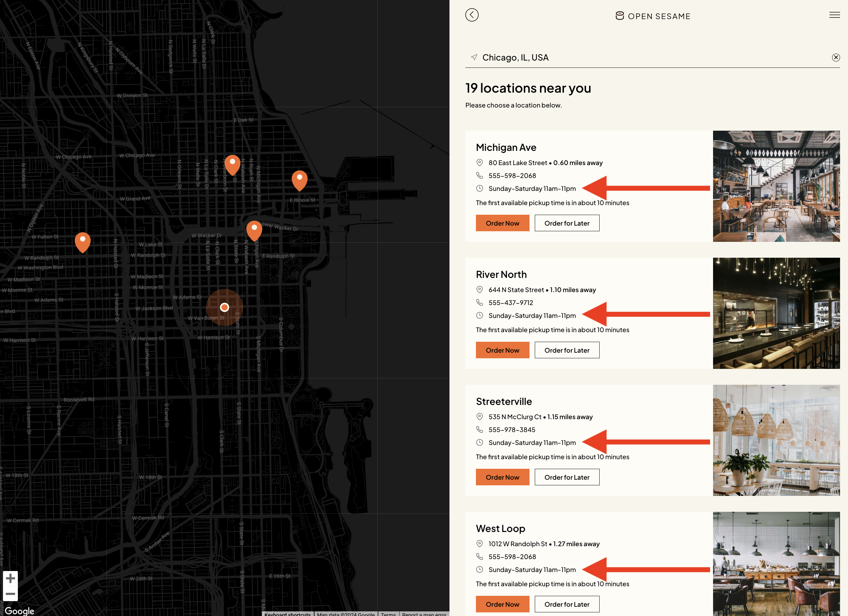
Task: Click the Google logo on map
Action: tap(20, 610)
